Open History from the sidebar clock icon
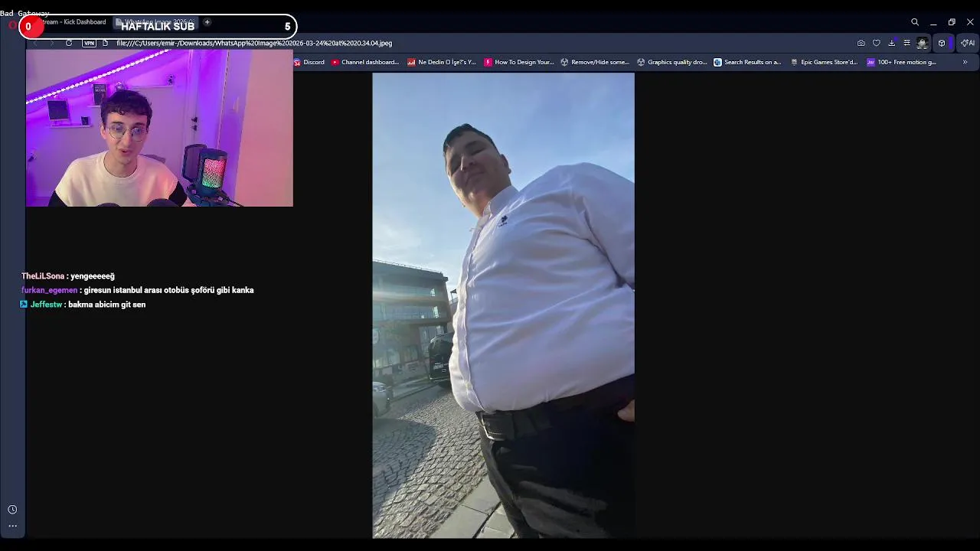This screenshot has height=551, width=980. coord(12,510)
